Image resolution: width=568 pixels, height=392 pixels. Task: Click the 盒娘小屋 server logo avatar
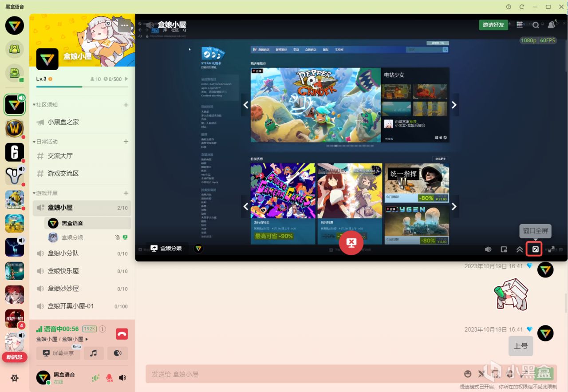coord(47,59)
